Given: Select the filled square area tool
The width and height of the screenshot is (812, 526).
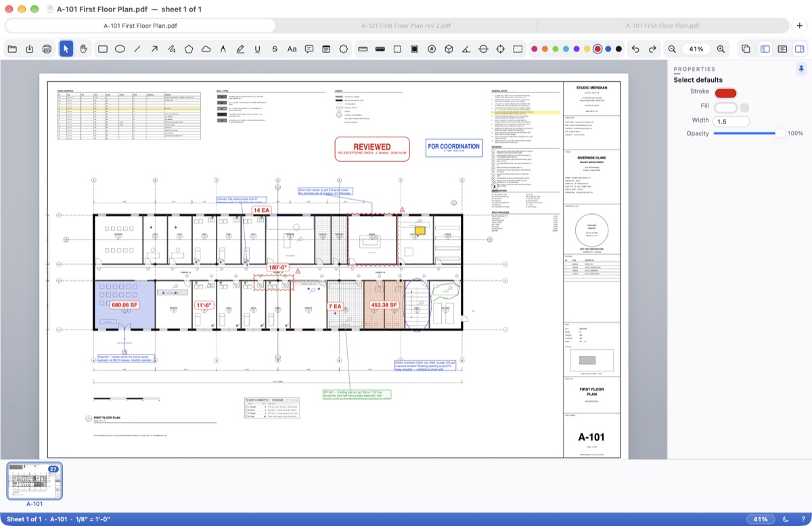Looking at the screenshot, I should 414,49.
